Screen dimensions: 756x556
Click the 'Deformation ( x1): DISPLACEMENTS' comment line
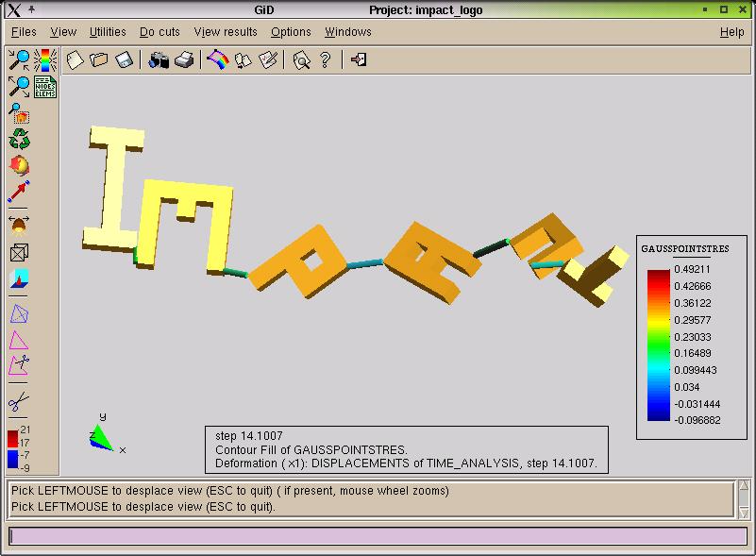pyautogui.click(x=406, y=463)
